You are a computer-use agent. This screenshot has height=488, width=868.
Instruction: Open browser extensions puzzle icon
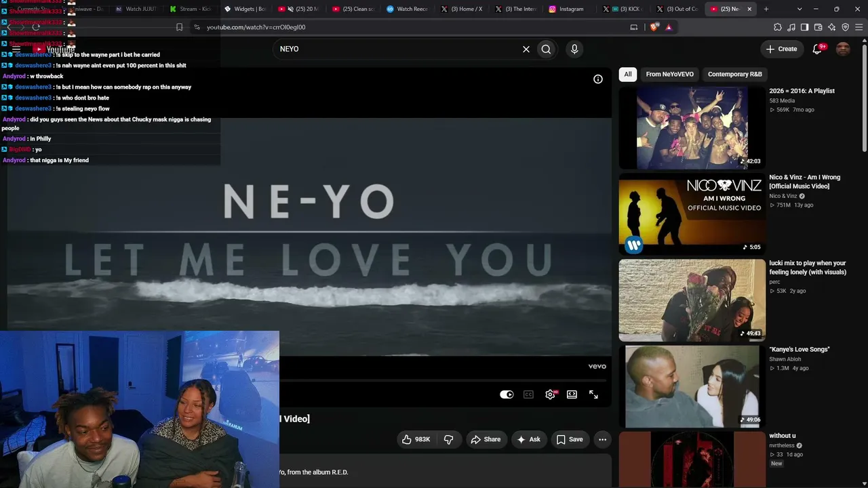[x=777, y=27]
